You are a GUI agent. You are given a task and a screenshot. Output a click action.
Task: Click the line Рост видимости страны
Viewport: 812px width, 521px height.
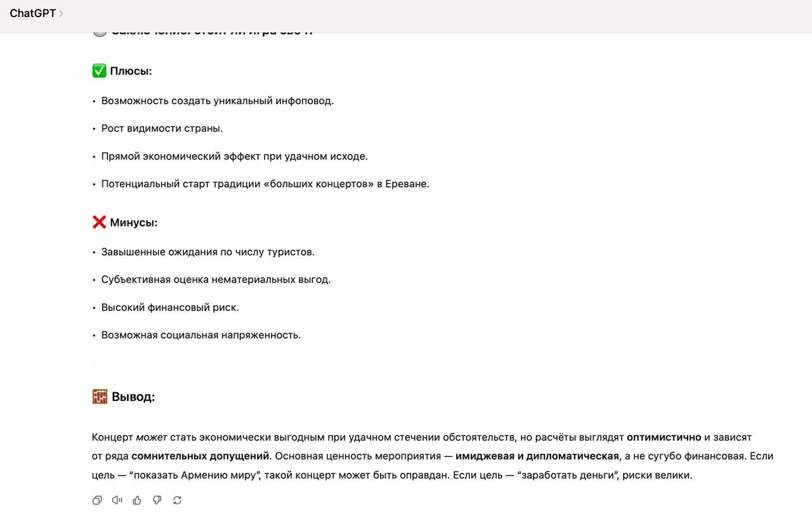[x=162, y=128]
